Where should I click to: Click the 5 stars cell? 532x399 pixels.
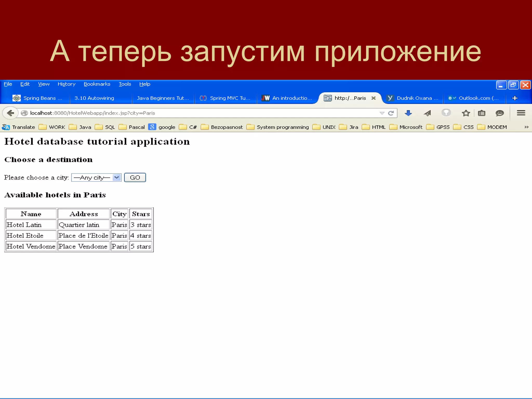pyautogui.click(x=141, y=246)
